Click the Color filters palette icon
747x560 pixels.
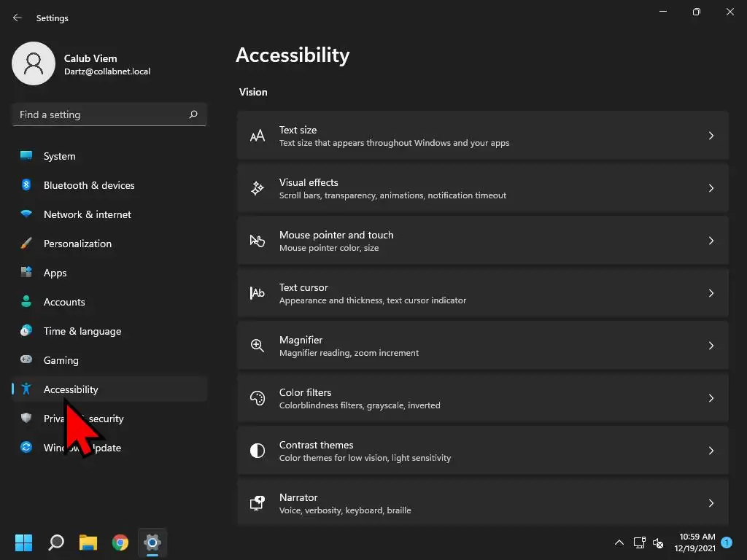pyautogui.click(x=258, y=398)
